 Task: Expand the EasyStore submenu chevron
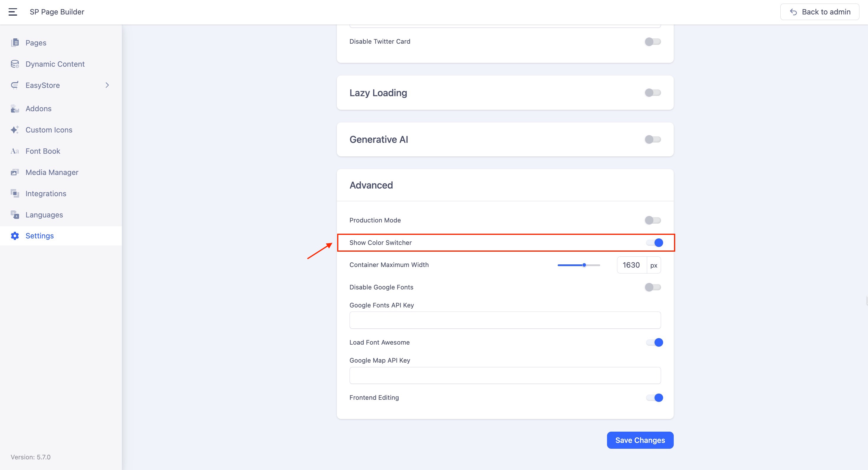point(107,85)
